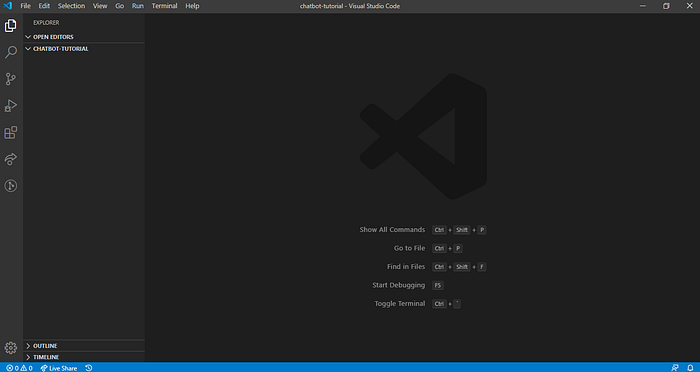Image resolution: width=700 pixels, height=372 pixels.
Task: Open the Live Share activity bar icon
Action: tap(11, 159)
